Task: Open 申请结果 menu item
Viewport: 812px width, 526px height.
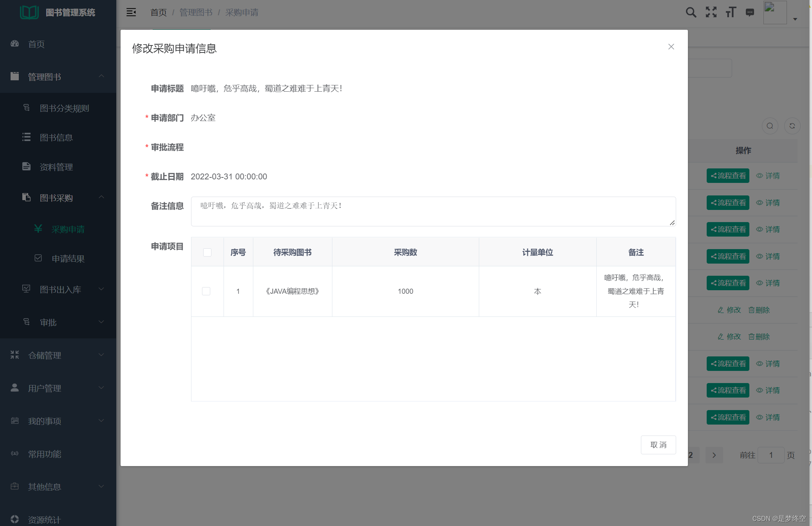Action: [68, 259]
